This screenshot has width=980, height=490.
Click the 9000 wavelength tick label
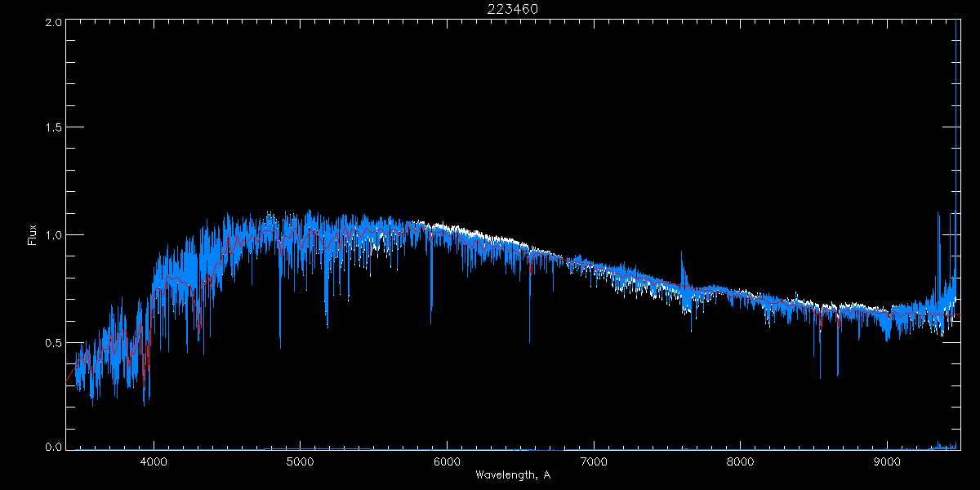click(x=887, y=461)
